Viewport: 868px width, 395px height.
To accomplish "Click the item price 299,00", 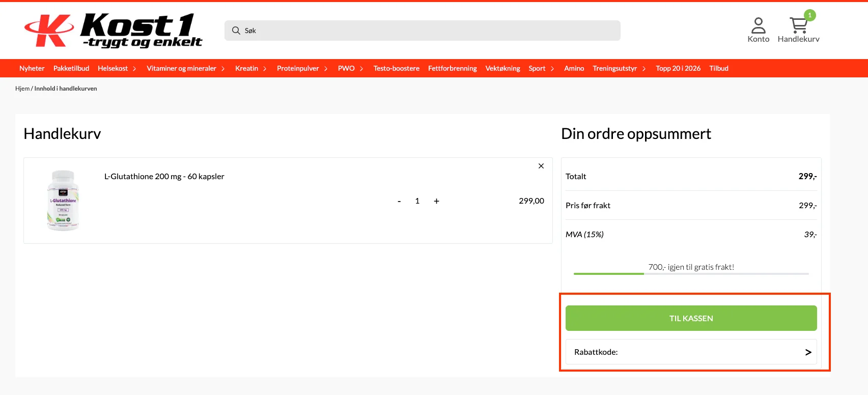I will coord(531,201).
